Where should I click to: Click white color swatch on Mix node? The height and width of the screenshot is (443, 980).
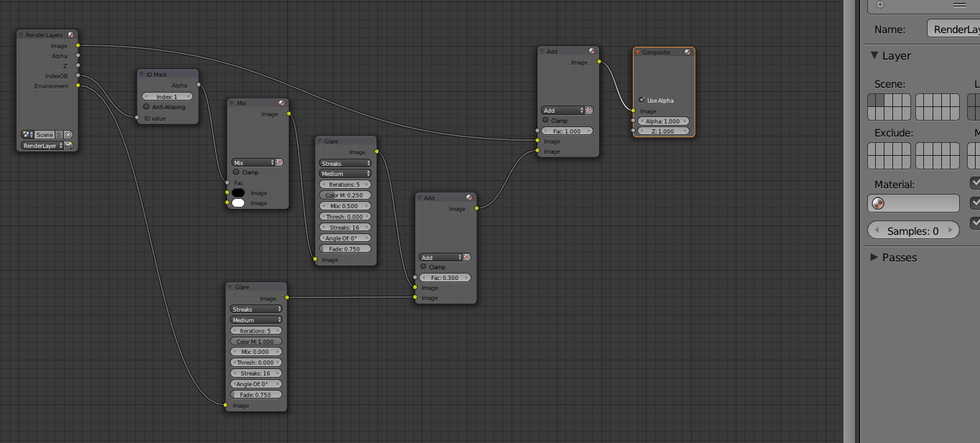[x=238, y=203]
